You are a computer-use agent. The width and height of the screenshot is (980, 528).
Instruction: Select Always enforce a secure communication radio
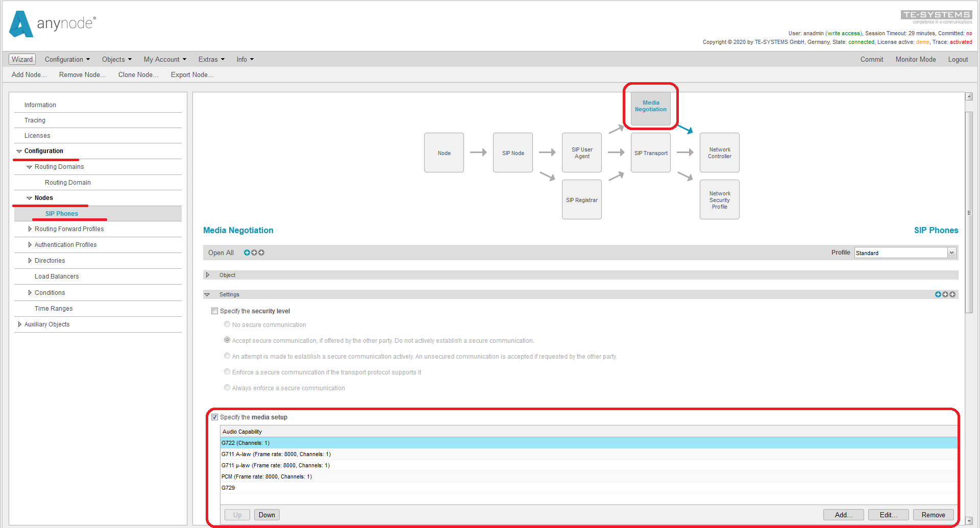tap(227, 388)
